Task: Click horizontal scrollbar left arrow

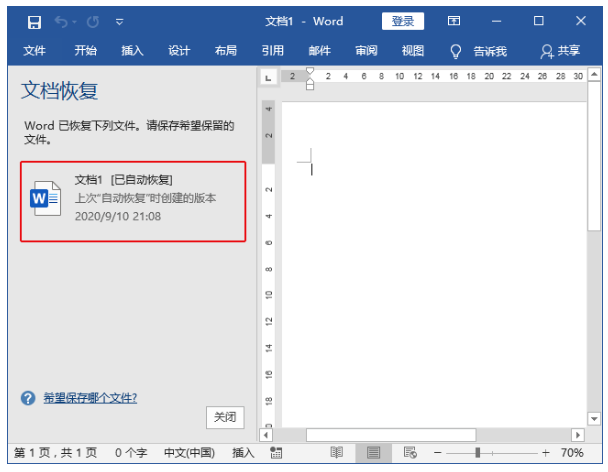Action: click(266, 435)
